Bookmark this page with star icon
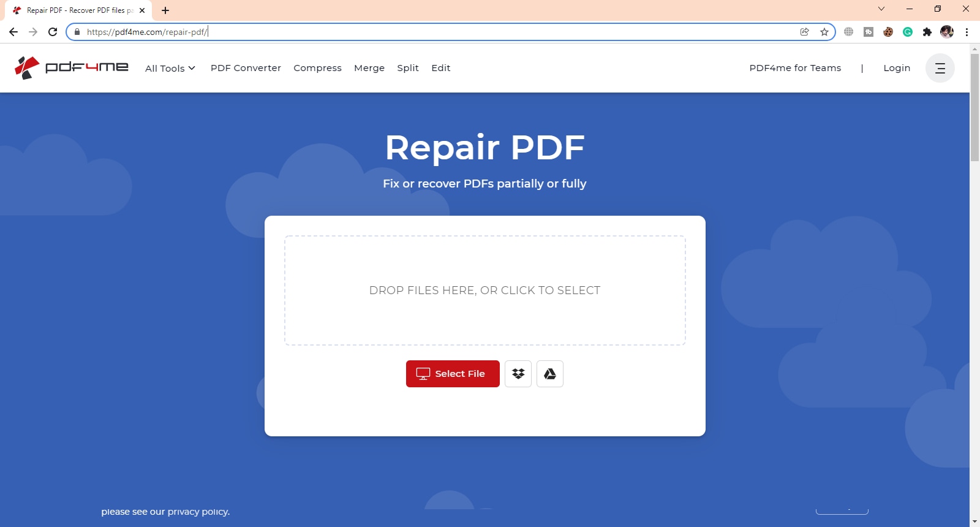The image size is (980, 527). click(824, 32)
